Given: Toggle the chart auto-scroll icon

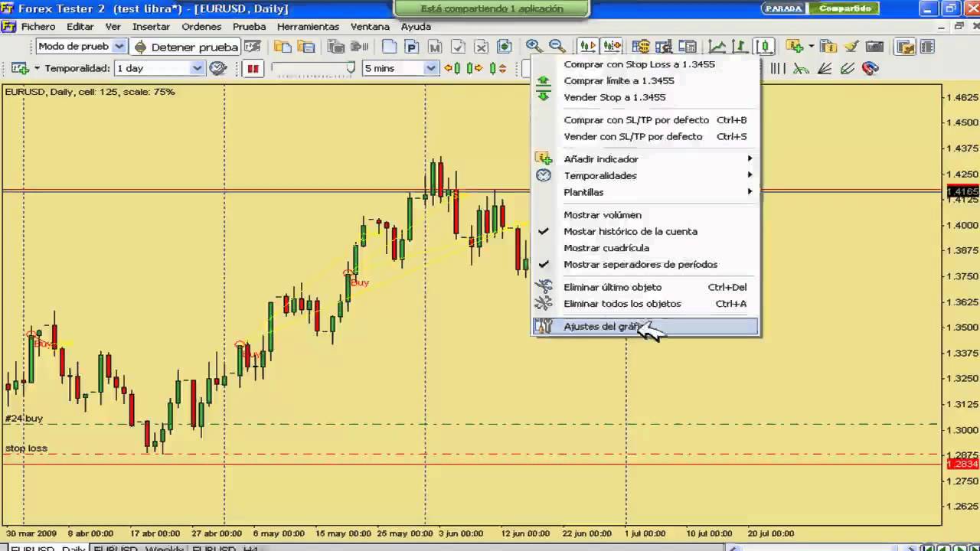Looking at the screenshot, I should (x=587, y=46).
